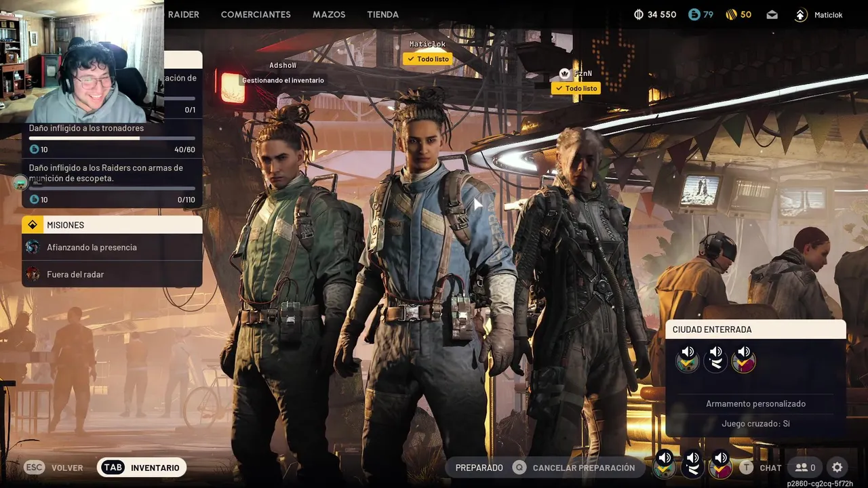Mute the white-stripes avatar in Ciudad Enterrada panel
The height and width of the screenshot is (488, 868).
tap(715, 359)
